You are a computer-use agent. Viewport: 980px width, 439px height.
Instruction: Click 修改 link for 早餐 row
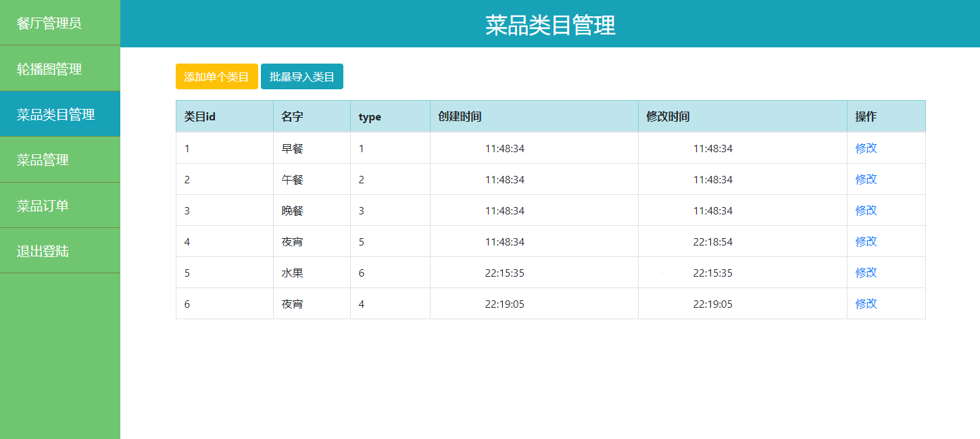[x=866, y=148]
